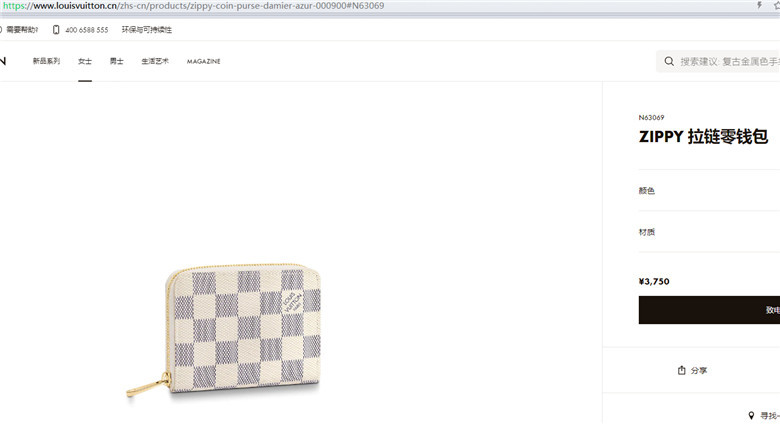
Task: Click the lightning icon in the address bar
Action: pyautogui.click(x=759, y=5)
